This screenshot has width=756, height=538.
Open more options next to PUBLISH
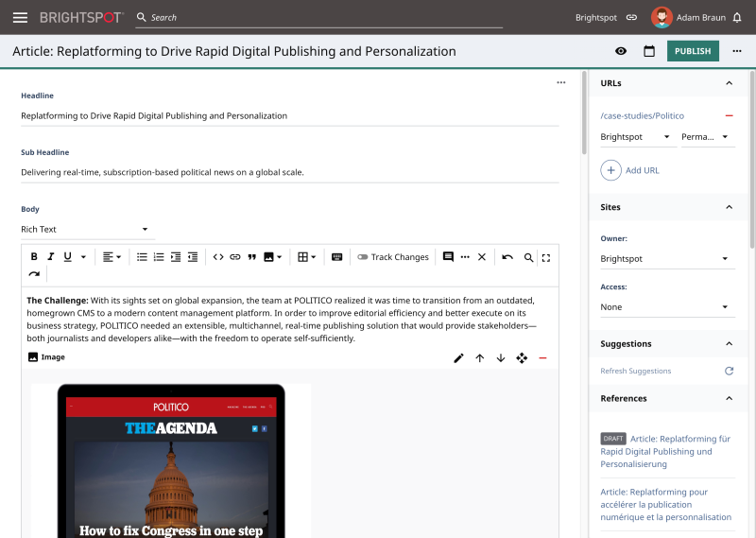(x=737, y=51)
